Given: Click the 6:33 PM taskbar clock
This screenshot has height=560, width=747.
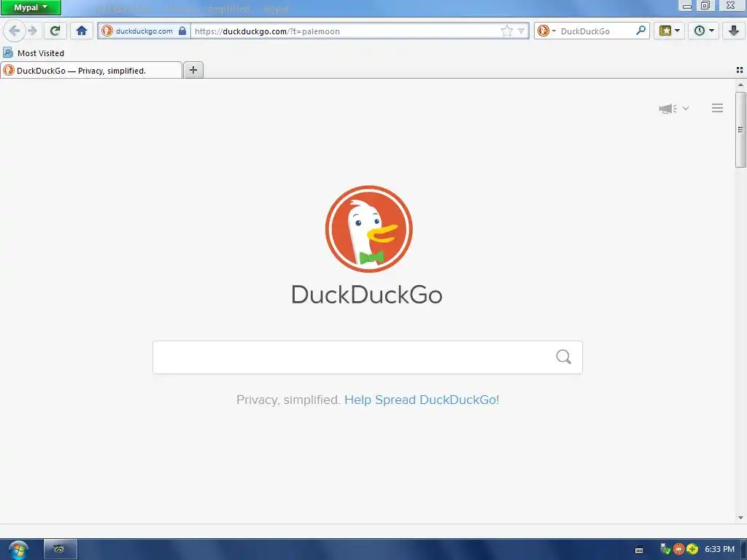Looking at the screenshot, I should [719, 549].
